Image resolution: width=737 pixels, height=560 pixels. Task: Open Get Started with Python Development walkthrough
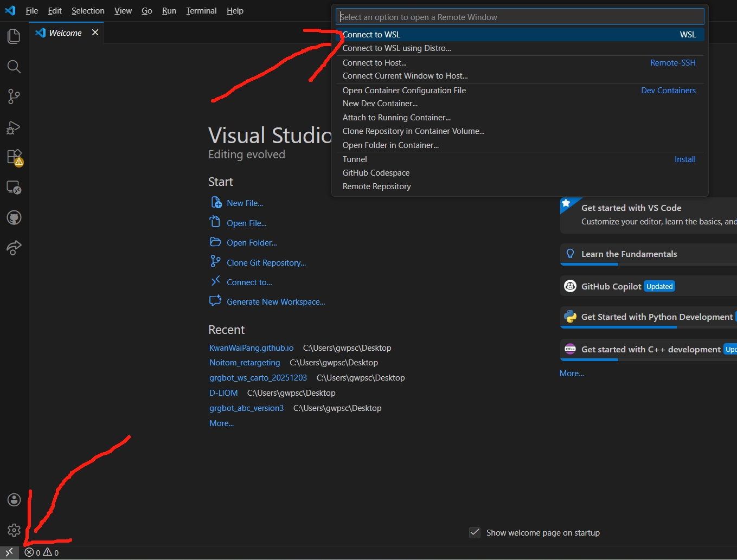(x=656, y=317)
